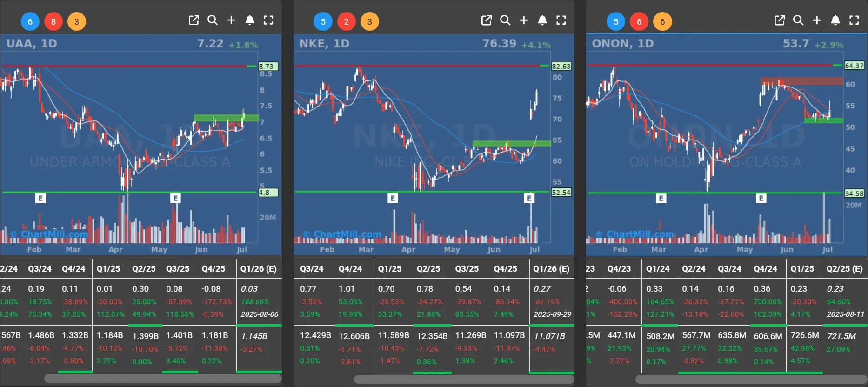Image resolution: width=868 pixels, height=387 pixels.
Task: Click UAA Q1/26 (E) column header
Action: tap(259, 269)
